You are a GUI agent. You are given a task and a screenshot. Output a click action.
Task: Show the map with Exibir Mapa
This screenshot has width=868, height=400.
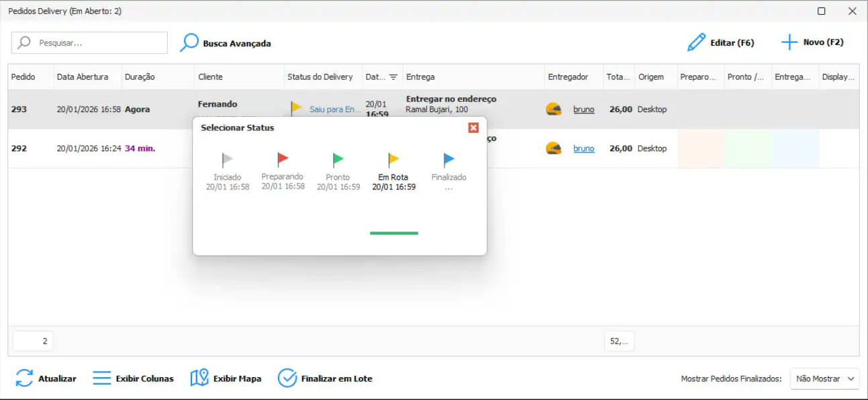(x=226, y=379)
